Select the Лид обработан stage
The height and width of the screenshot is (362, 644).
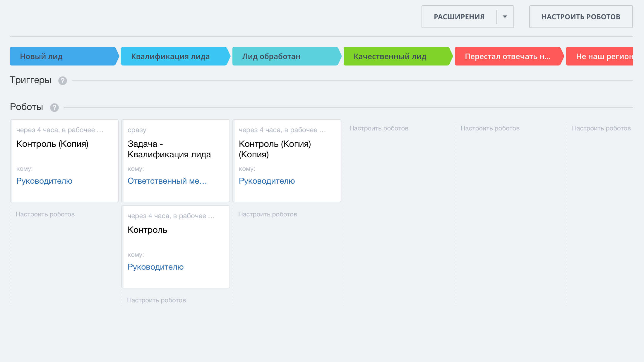pos(285,56)
